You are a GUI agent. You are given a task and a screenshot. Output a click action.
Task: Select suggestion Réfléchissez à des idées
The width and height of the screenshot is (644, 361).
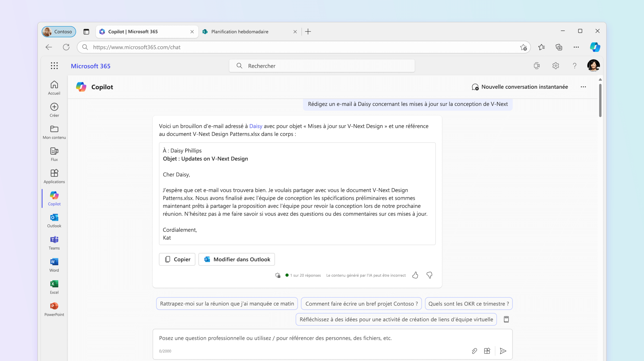[396, 319]
